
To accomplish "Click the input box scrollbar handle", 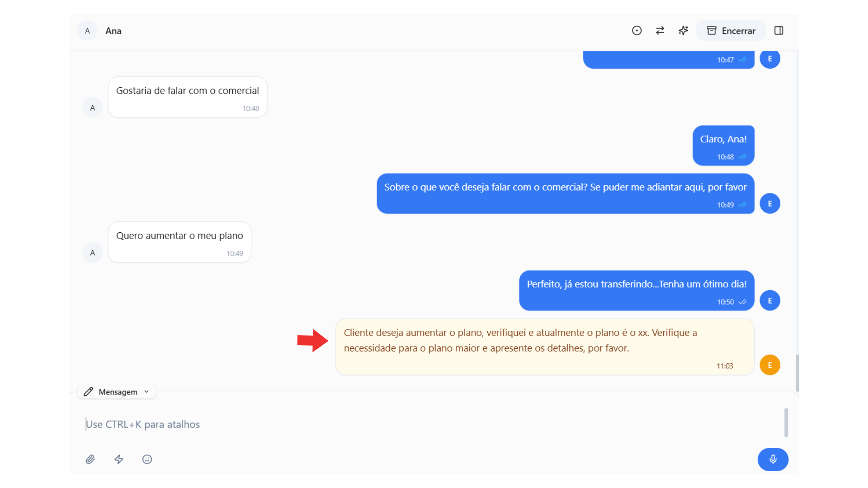I will 786,422.
